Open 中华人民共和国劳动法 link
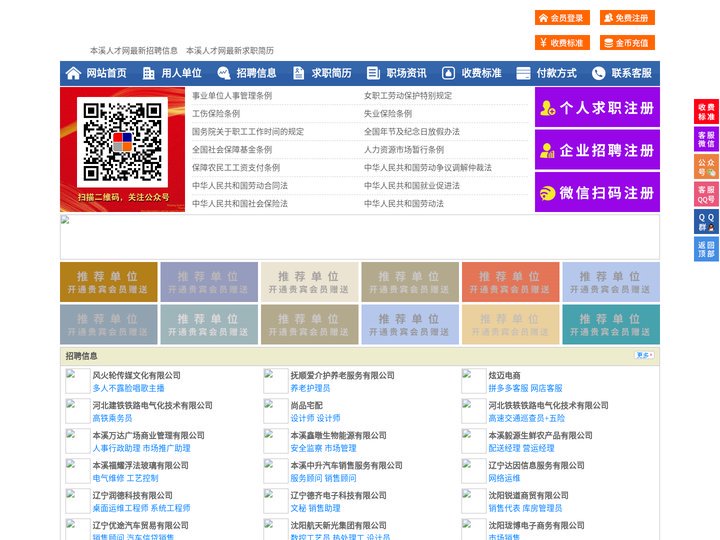Screen dimensions: 720x540 [404, 203]
